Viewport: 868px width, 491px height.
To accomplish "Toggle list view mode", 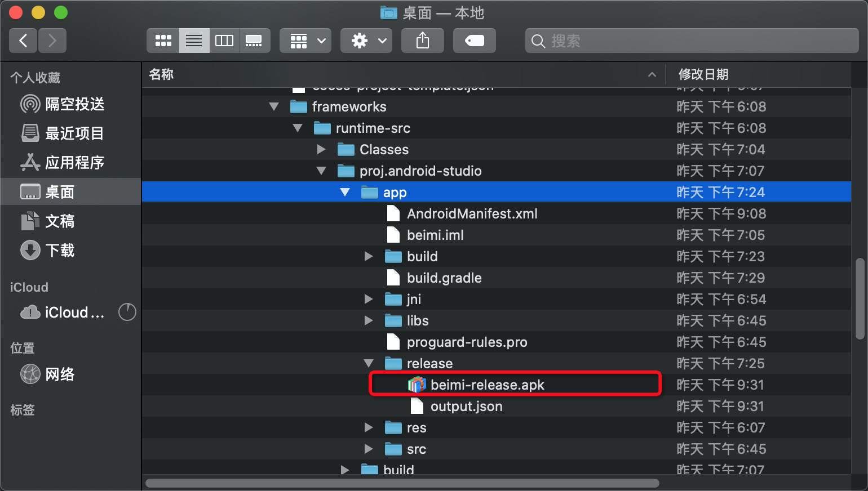I will (194, 40).
